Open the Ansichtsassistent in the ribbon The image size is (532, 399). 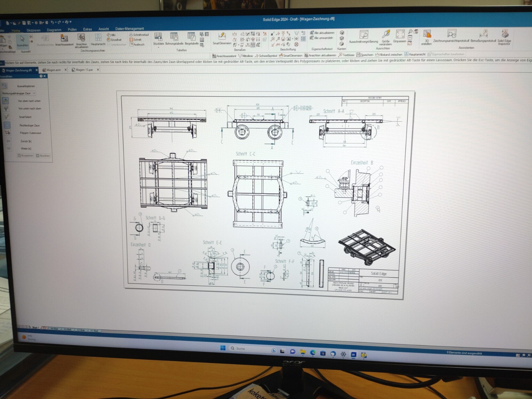[x=64, y=41]
